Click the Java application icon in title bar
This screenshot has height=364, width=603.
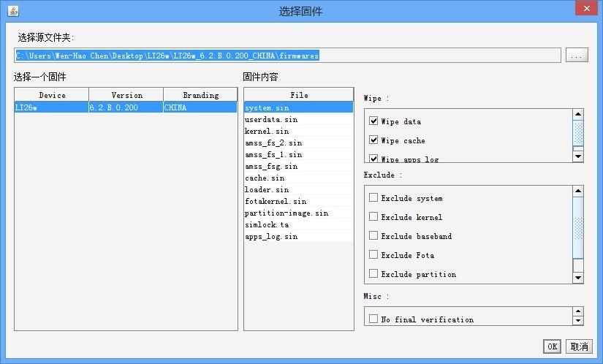click(x=13, y=12)
